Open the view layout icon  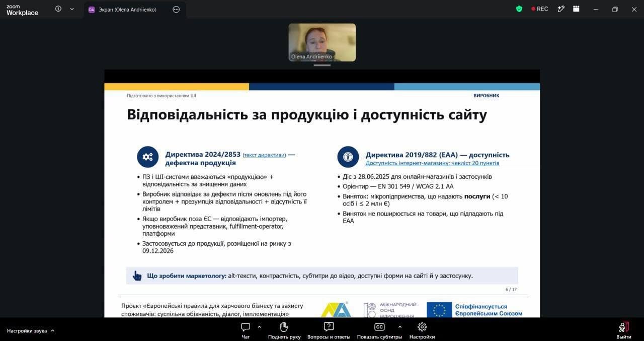point(576,9)
